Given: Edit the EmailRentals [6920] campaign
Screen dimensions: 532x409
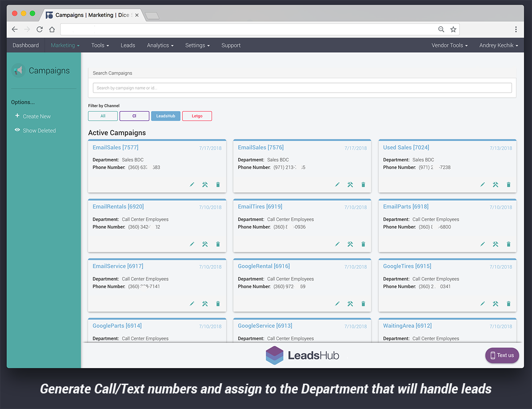Looking at the screenshot, I should [192, 244].
